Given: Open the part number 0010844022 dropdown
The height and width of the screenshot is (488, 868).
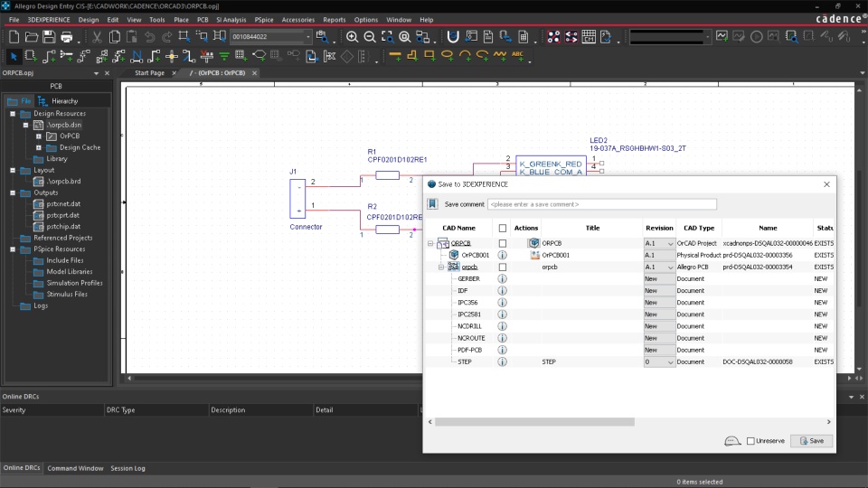Looking at the screenshot, I should (307, 37).
